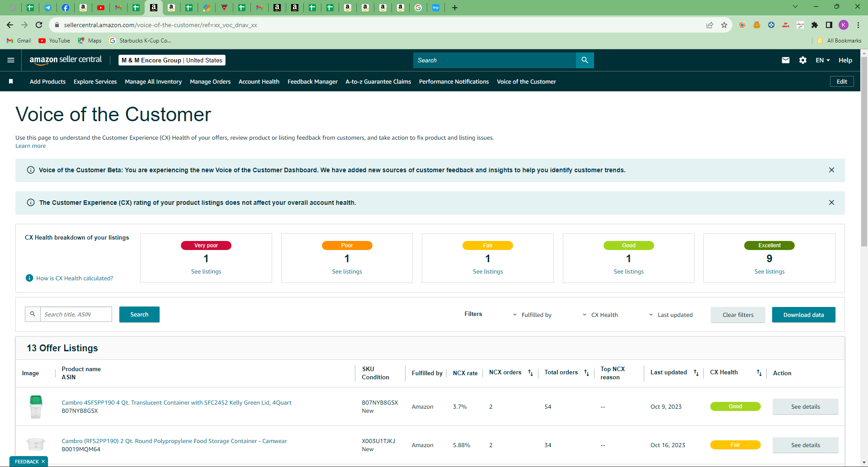
Task: Open See details for the Cambro 2 Qt. container
Action: point(805,445)
